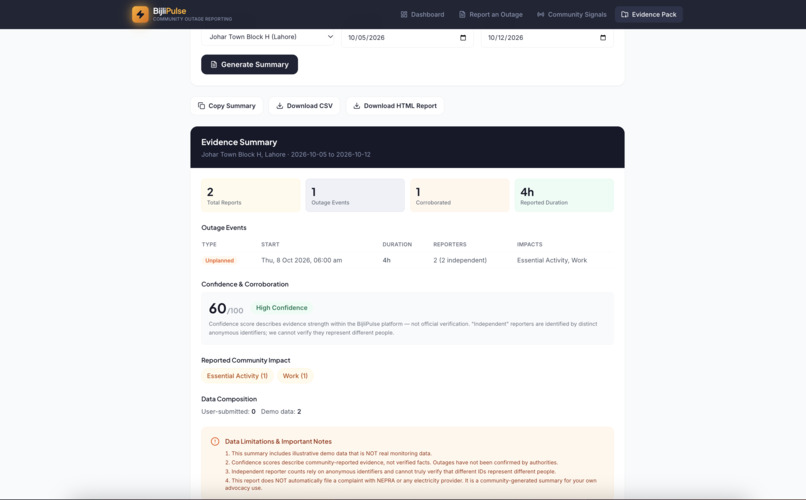This screenshot has height=500, width=806.
Task: Click the Report an Outage document icon
Action: click(x=462, y=14)
